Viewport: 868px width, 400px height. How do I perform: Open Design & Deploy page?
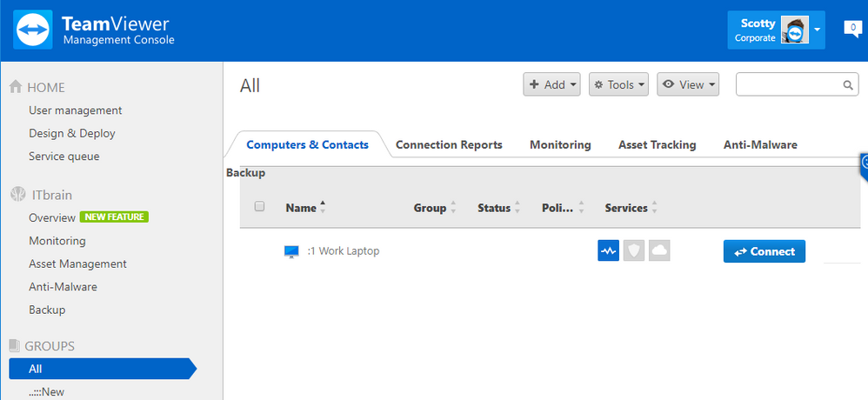[x=72, y=133]
